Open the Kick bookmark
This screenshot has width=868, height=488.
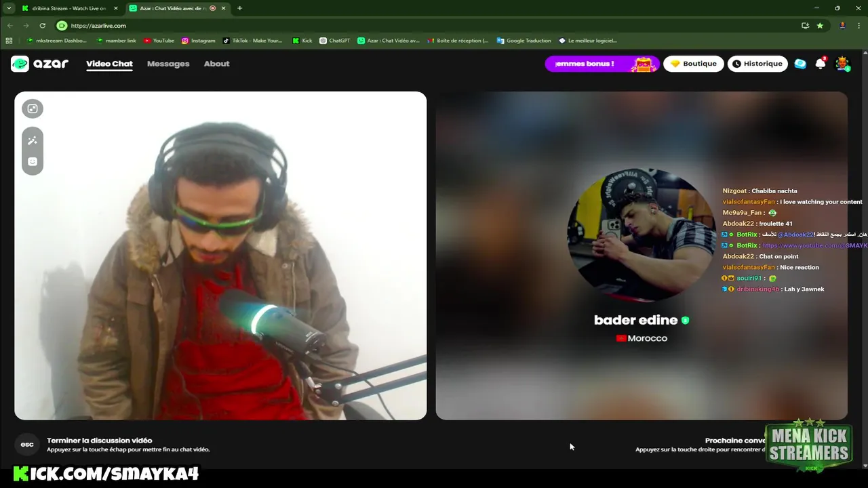pyautogui.click(x=302, y=41)
